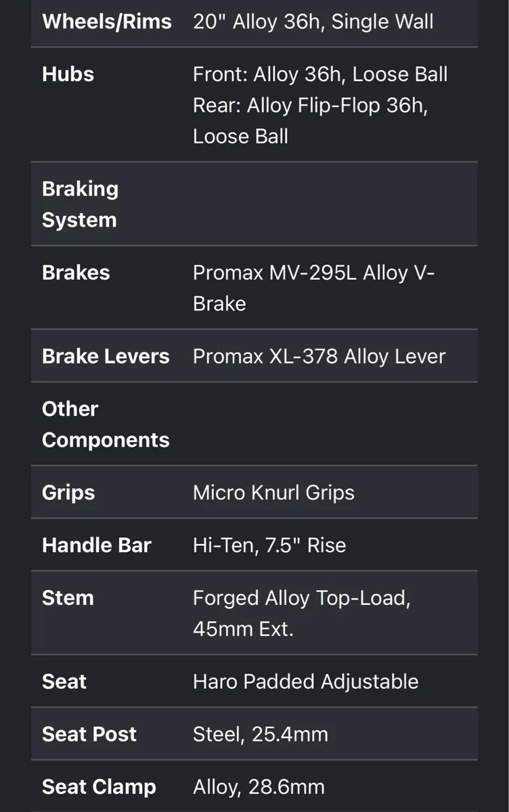Click the Rear: Alloy Flip-Flop 36h text
Screen dimensions: 509x812
[x=310, y=105]
